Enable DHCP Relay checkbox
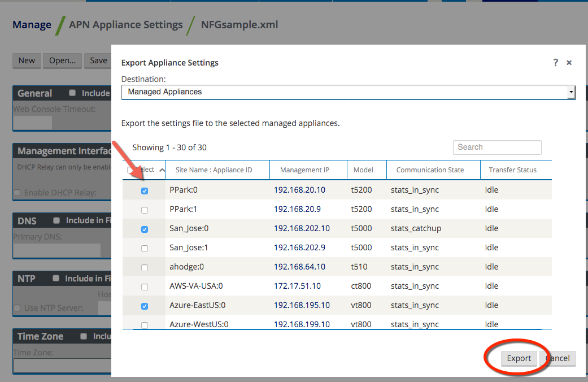 [x=17, y=193]
